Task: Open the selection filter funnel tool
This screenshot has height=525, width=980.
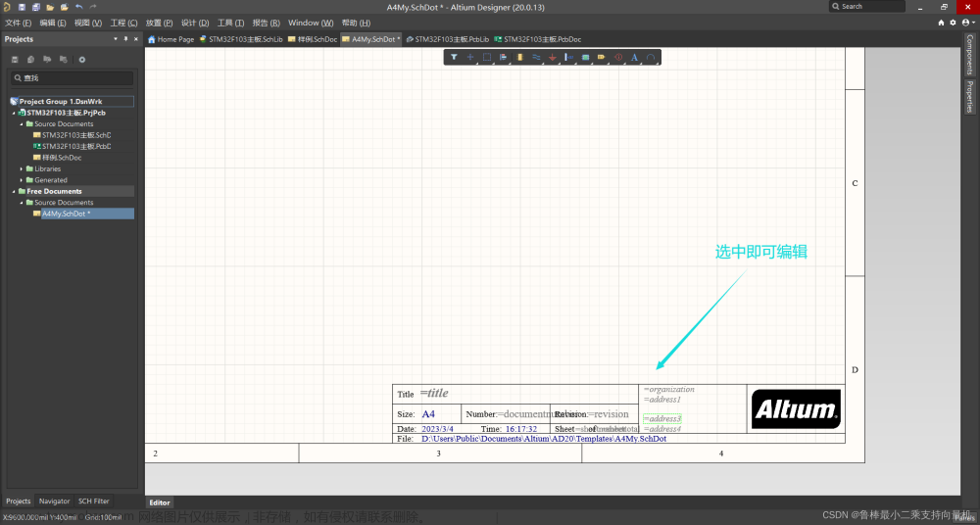Action: [454, 57]
